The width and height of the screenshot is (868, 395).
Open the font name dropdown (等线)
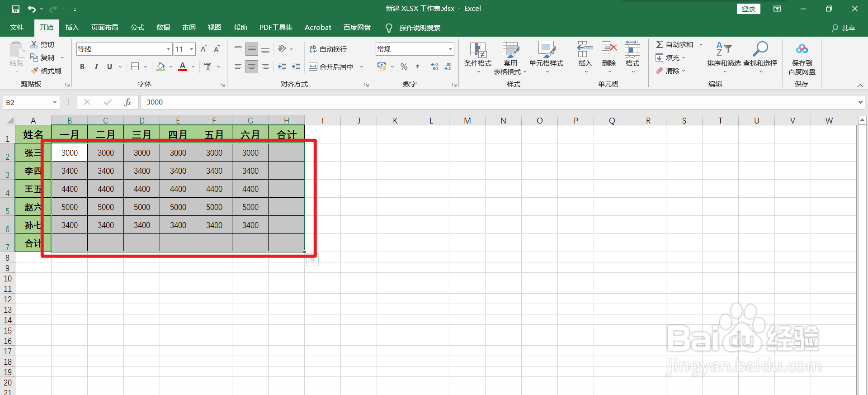click(x=169, y=49)
